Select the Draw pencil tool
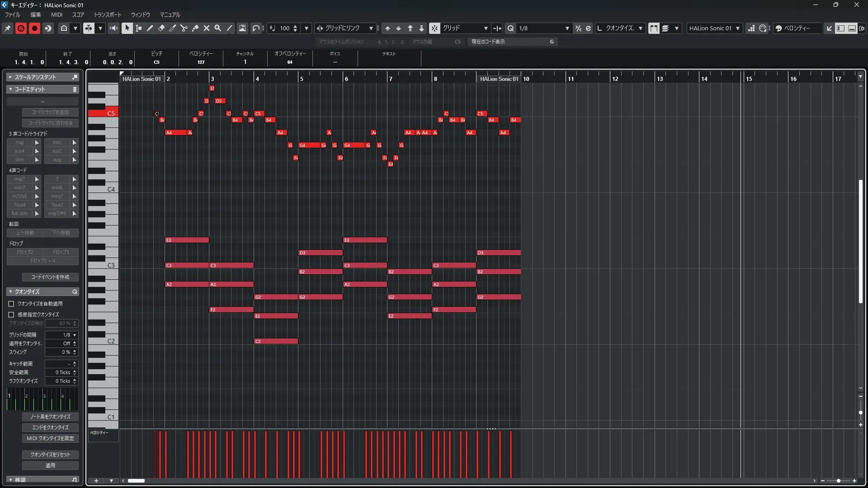 150,28
